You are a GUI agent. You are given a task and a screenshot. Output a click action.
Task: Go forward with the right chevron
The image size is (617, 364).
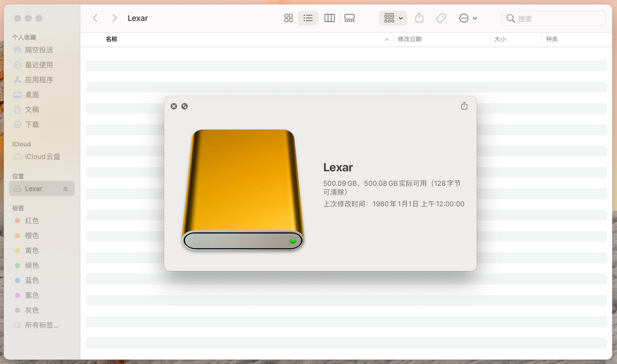(114, 18)
